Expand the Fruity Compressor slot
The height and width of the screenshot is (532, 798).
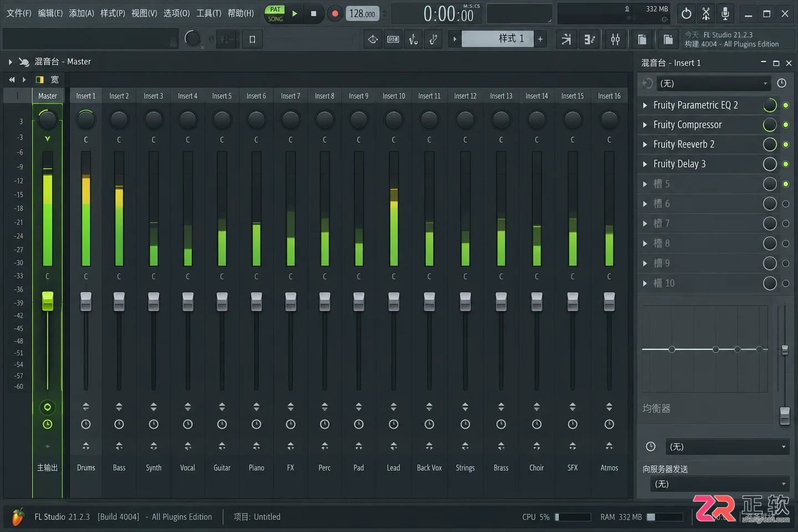644,125
